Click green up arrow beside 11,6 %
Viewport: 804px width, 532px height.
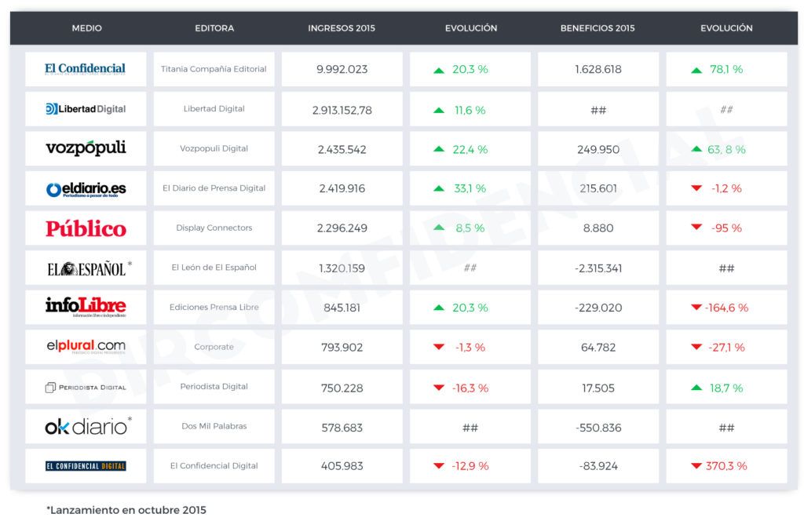tap(438, 110)
